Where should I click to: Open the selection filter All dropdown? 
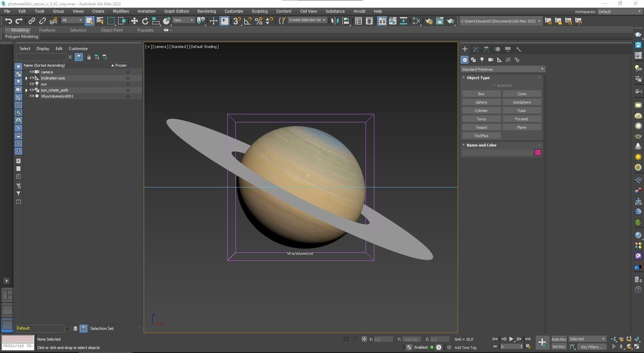(x=72, y=20)
